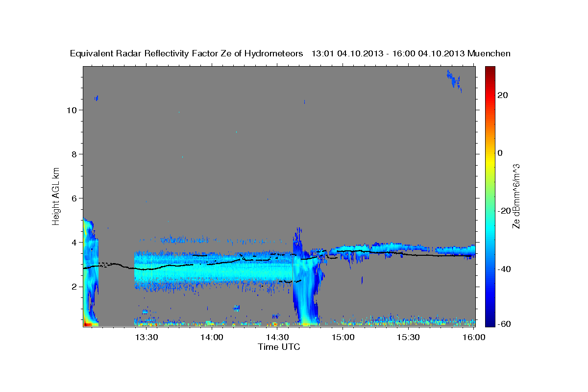
Task: Click the 'Time UTC' axis label
Action: pos(279,347)
